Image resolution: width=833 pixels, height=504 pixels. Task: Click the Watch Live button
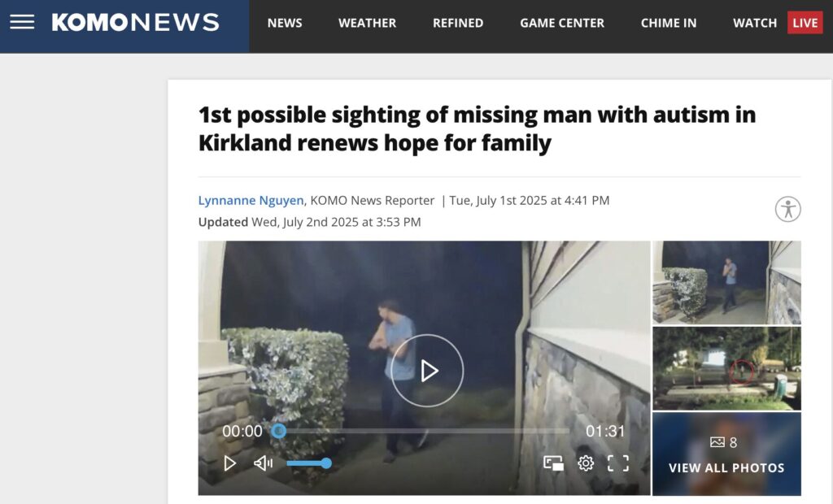778,23
